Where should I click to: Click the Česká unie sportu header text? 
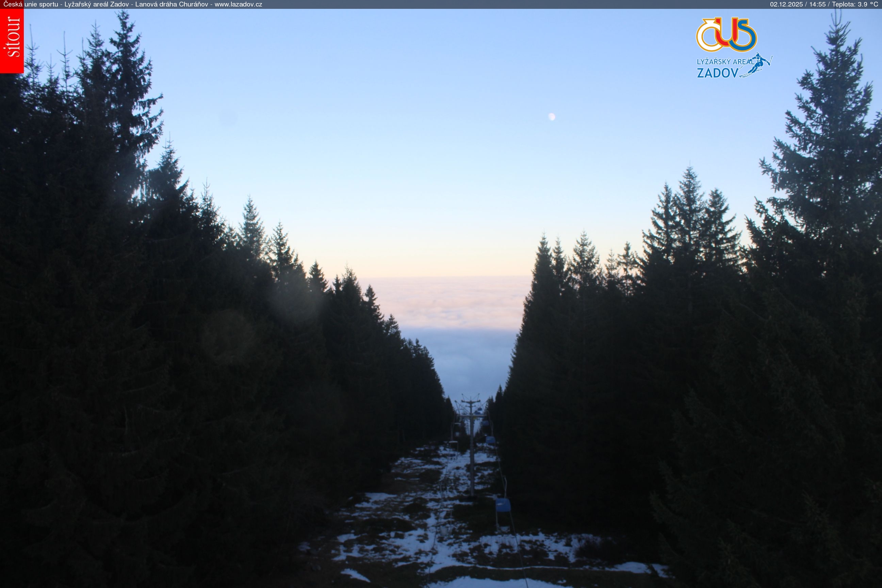click(31, 4)
